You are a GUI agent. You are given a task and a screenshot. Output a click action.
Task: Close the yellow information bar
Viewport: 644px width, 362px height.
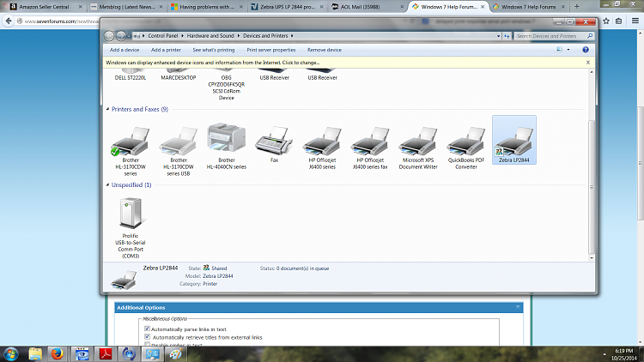[x=587, y=63]
